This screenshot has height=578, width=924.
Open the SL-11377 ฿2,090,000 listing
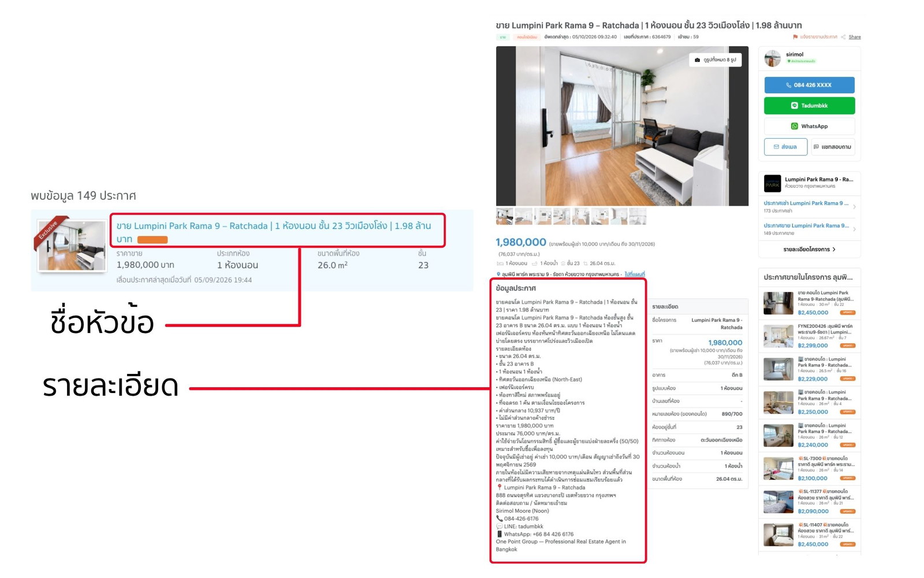tap(809, 501)
